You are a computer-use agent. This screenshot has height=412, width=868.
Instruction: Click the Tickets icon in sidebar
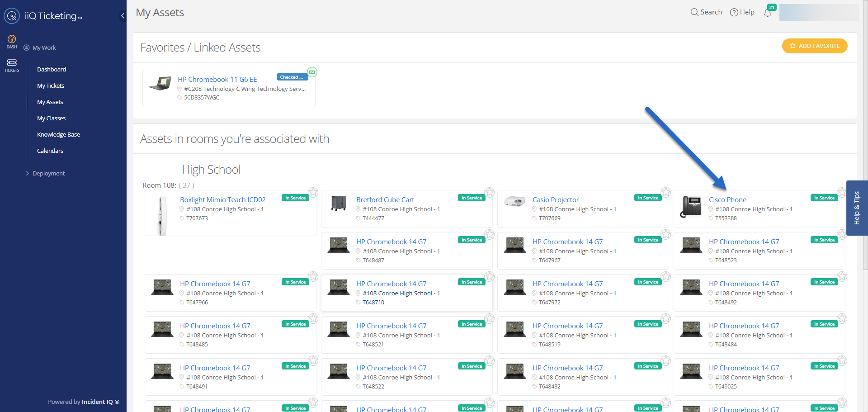(x=12, y=65)
